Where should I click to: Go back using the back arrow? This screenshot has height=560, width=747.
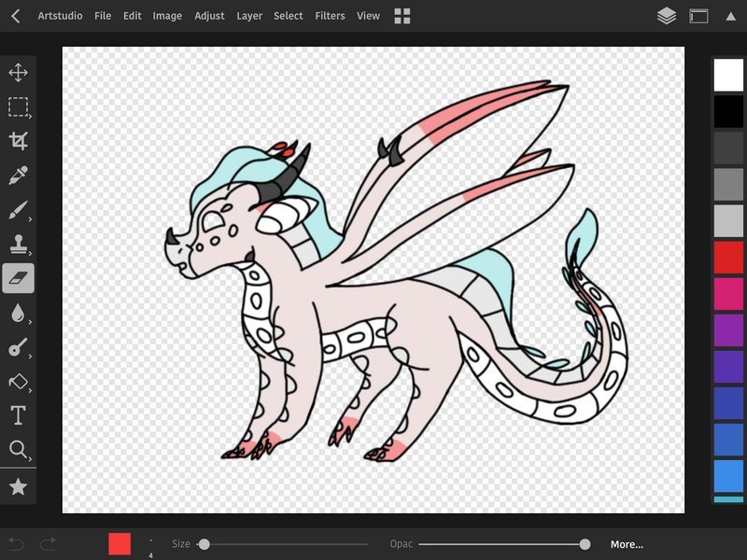point(16,16)
